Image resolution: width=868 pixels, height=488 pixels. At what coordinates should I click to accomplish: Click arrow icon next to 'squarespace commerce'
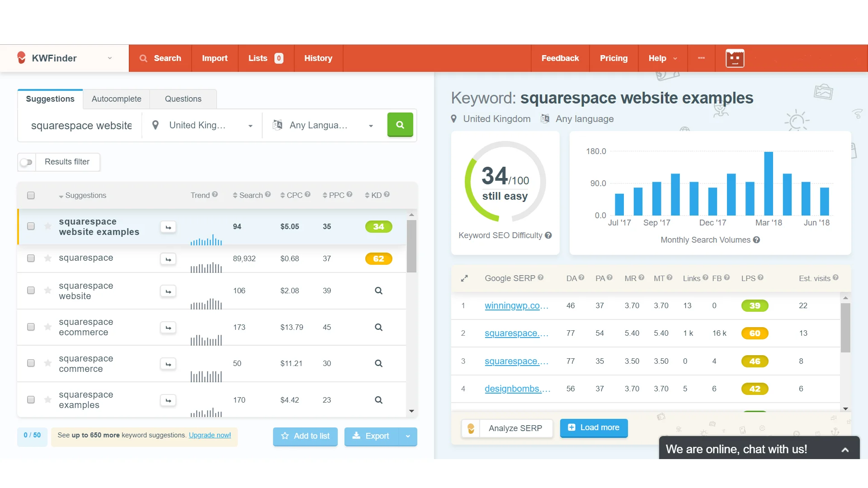(x=168, y=364)
